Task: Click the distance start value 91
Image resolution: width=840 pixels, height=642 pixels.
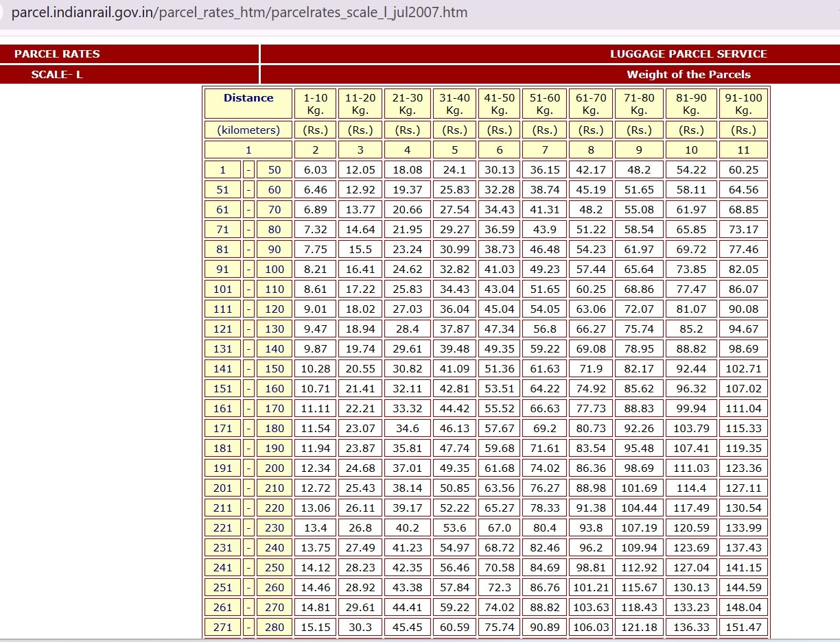Action: click(223, 269)
